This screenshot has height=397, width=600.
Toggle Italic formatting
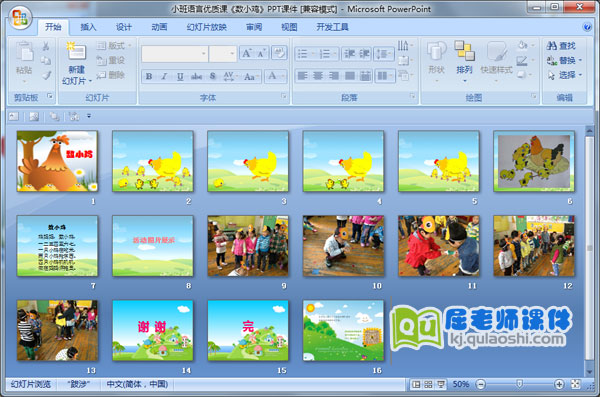164,77
